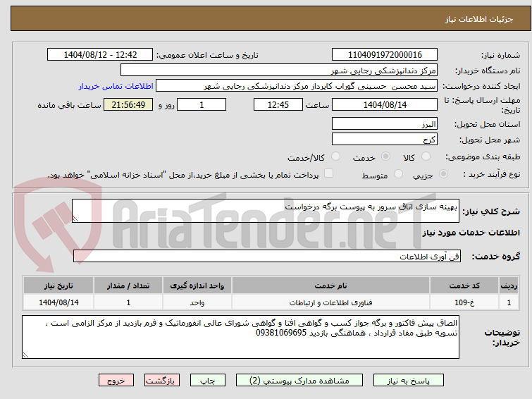The width and height of the screenshot is (532, 399).
Task: Click the تاریخ و ساعت اعلان عمومی field
Action: [x=100, y=55]
